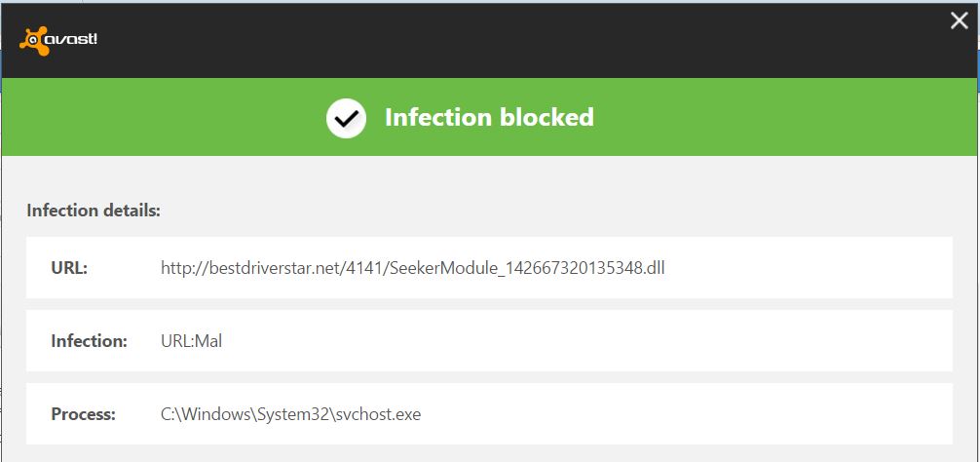Click the URL details row
Image resolution: width=980 pixels, height=462 pixels.
pos(489,268)
